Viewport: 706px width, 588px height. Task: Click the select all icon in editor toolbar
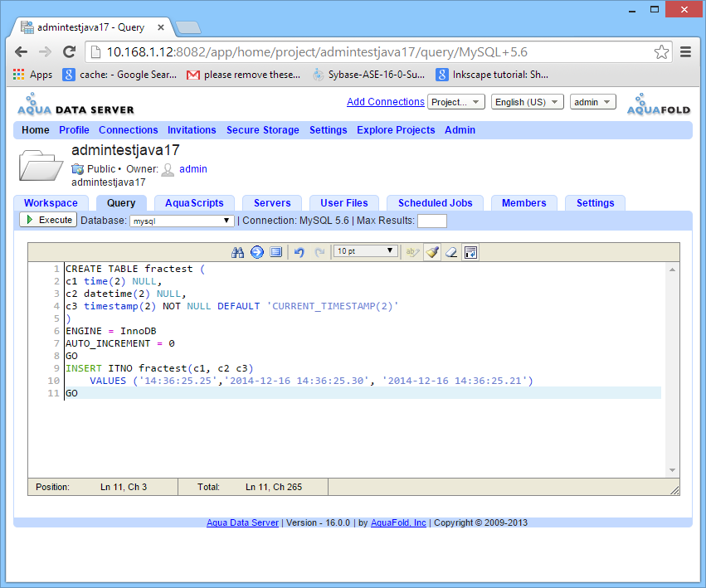(x=276, y=252)
